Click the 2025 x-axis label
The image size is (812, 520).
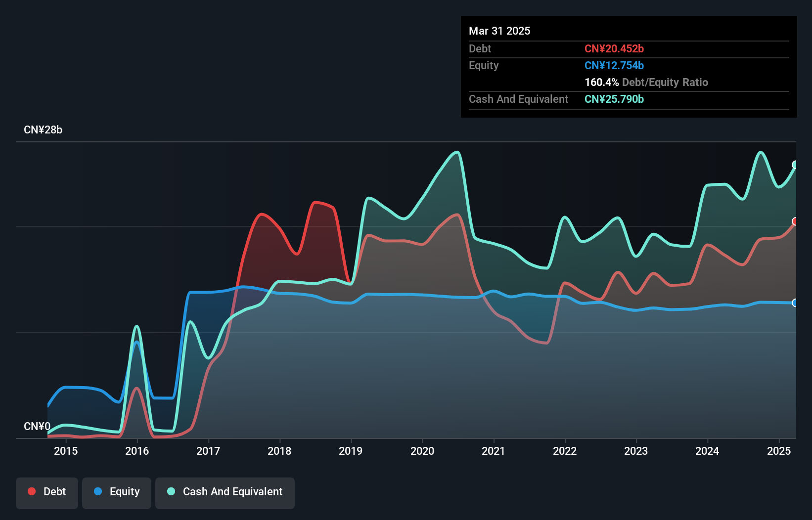[779, 451]
